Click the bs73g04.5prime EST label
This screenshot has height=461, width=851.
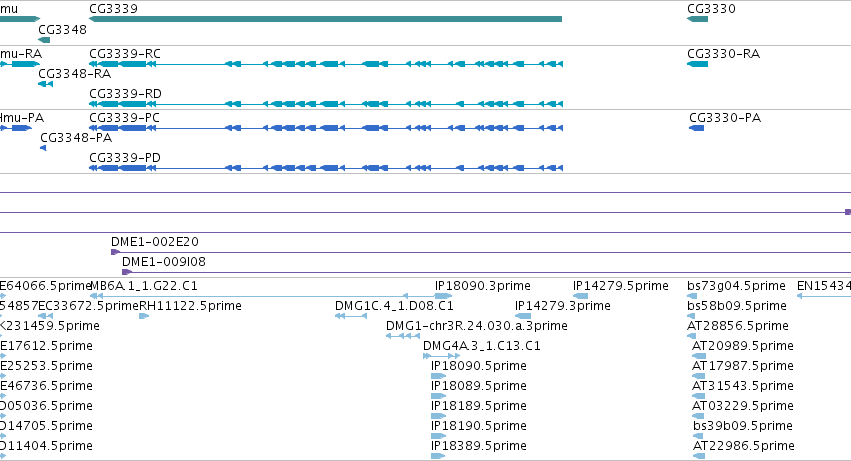(x=736, y=286)
